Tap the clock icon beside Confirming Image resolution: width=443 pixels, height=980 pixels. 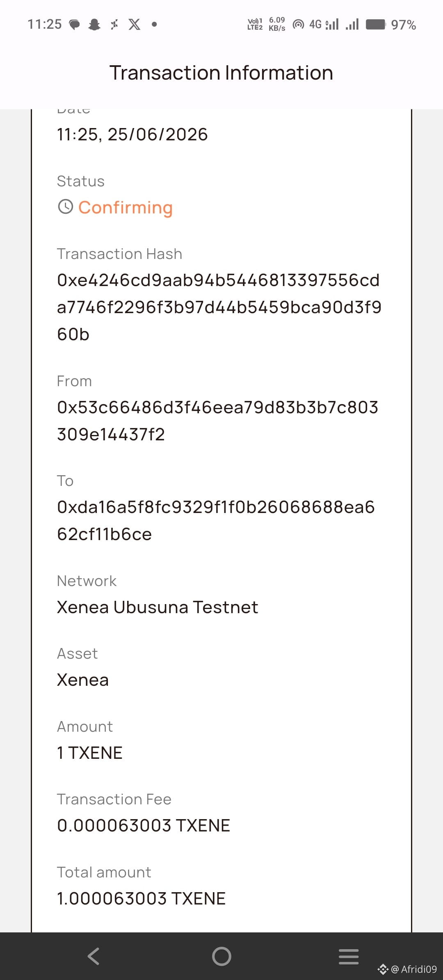(x=65, y=206)
